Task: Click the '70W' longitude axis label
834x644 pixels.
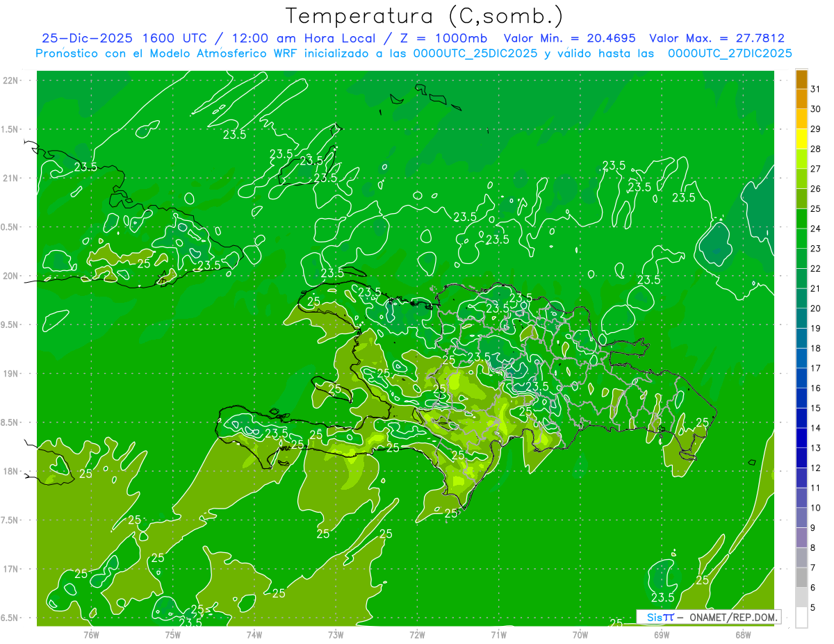Action: 580,634
